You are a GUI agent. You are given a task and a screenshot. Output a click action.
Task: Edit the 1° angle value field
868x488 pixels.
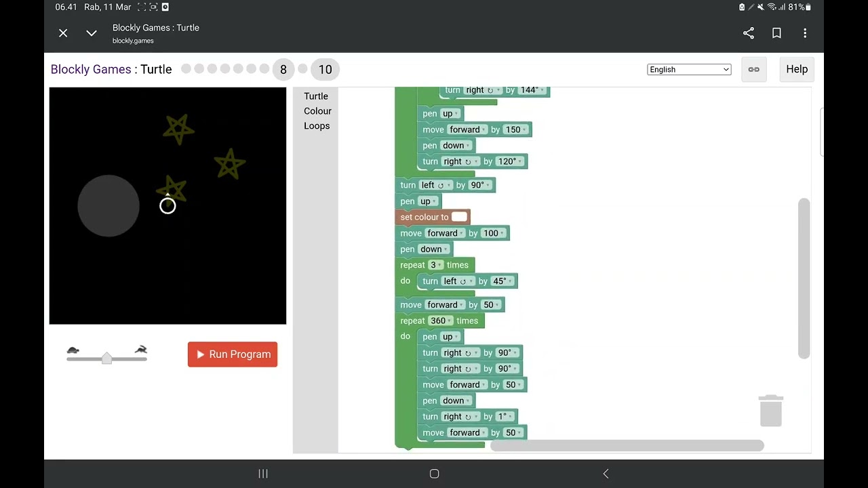click(x=505, y=417)
